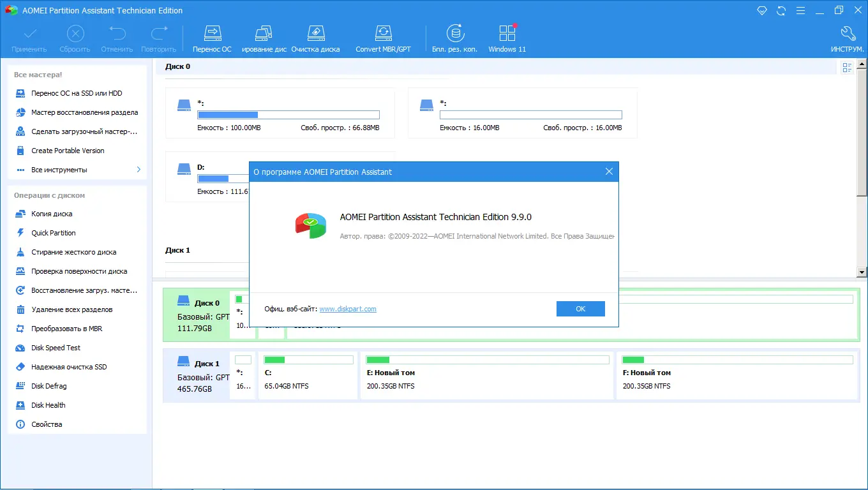The image size is (868, 490).
Task: Click the scrollbar down arrow in disk panel
Action: (862, 272)
